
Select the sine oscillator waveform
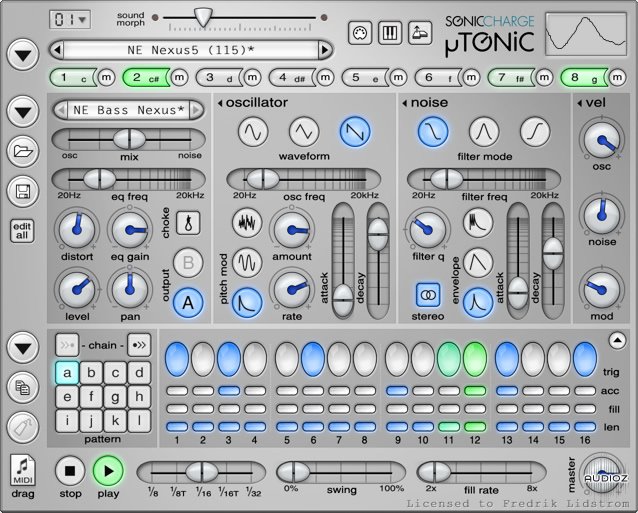pos(253,130)
